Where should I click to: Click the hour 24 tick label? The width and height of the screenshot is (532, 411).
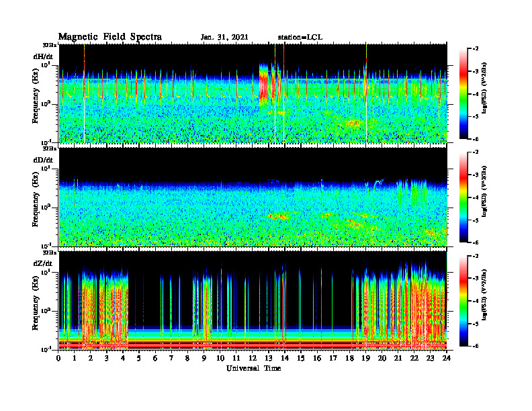[447, 358]
